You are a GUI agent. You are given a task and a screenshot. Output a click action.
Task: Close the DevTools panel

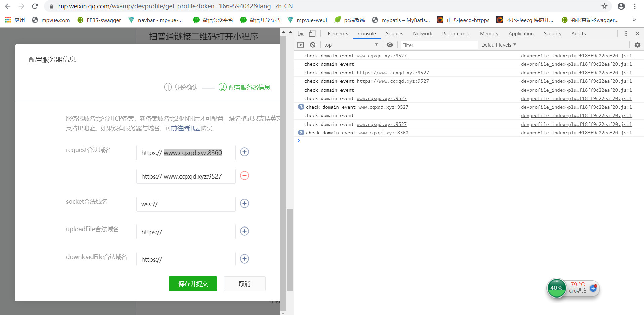637,33
